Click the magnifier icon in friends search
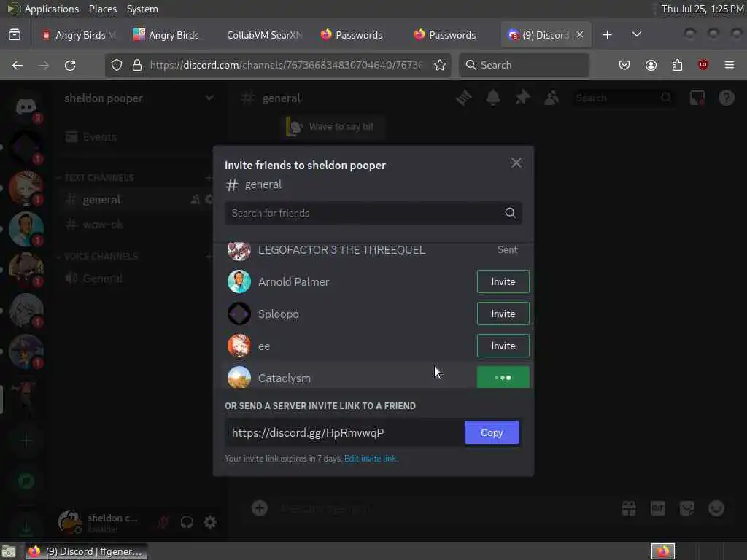Viewport: 747px width, 560px height. (x=510, y=213)
